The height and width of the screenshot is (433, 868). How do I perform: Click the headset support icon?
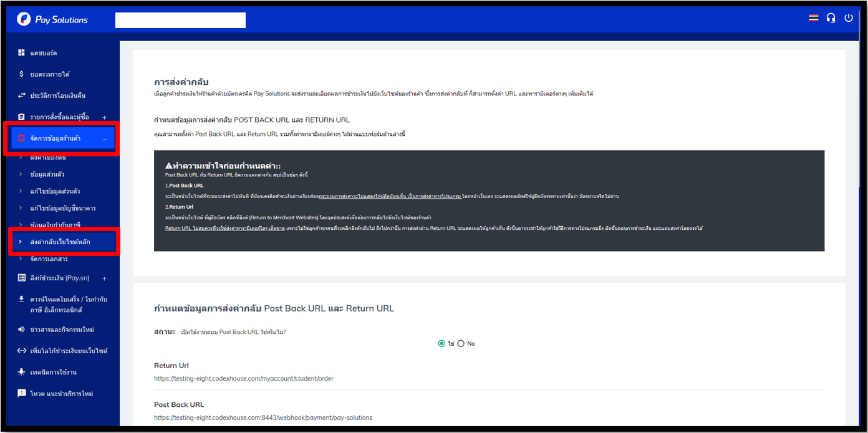click(831, 18)
